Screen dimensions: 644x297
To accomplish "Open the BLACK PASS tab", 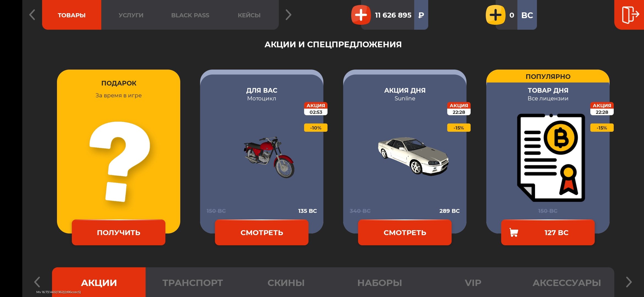I will click(190, 15).
